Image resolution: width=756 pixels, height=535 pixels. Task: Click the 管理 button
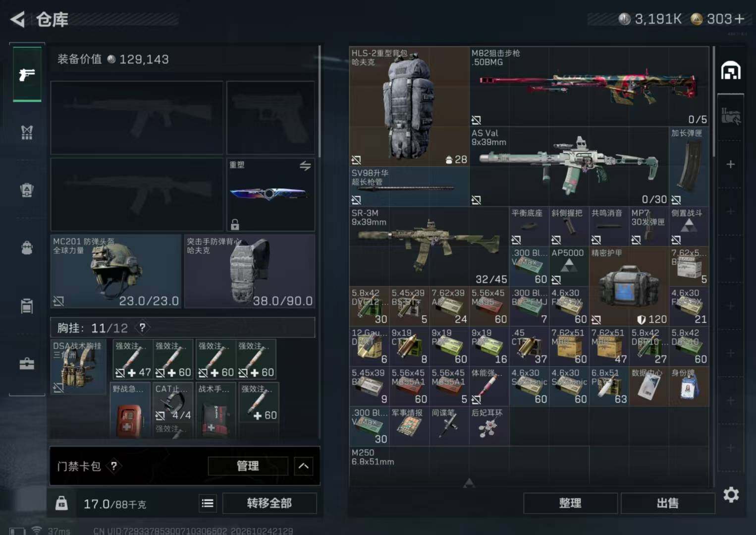pos(248,466)
